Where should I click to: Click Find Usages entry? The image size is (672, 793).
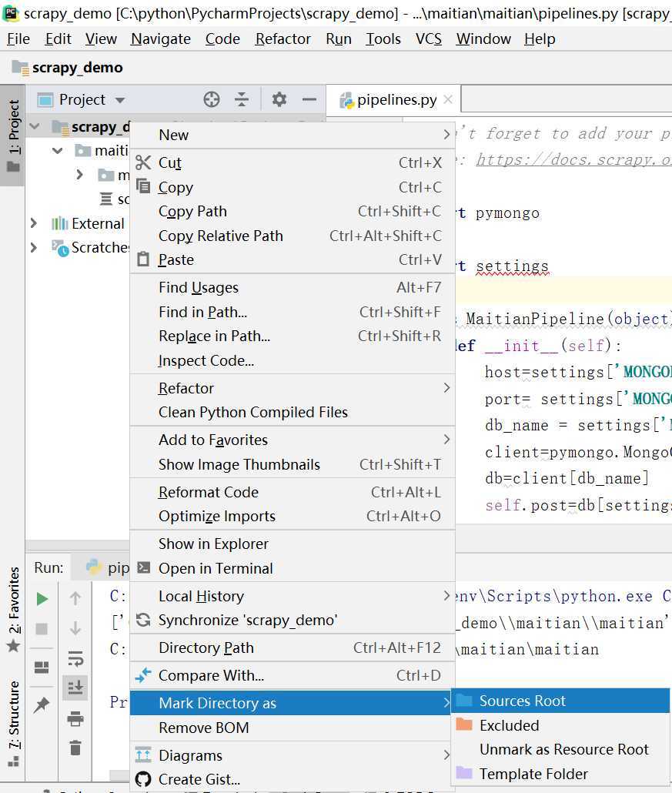pyautogui.click(x=293, y=287)
